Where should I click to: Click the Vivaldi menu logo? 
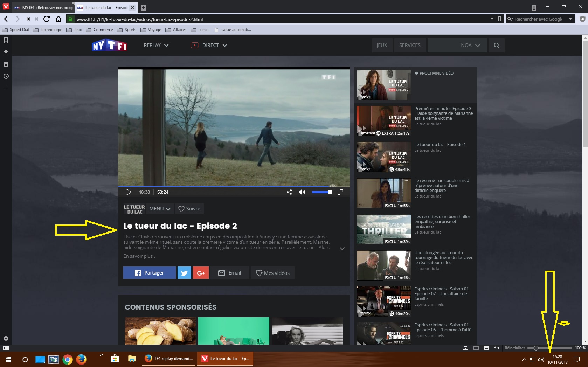click(6, 6)
